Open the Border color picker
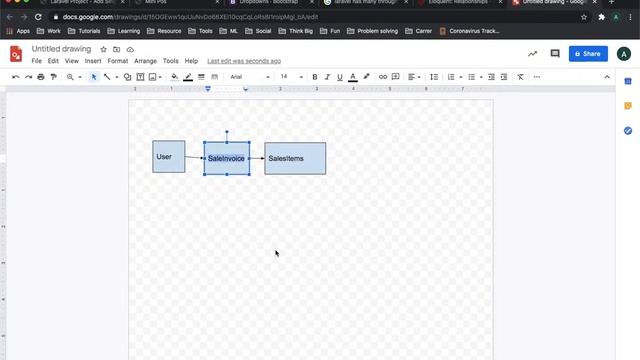This screenshot has width=640, height=360. (x=188, y=77)
